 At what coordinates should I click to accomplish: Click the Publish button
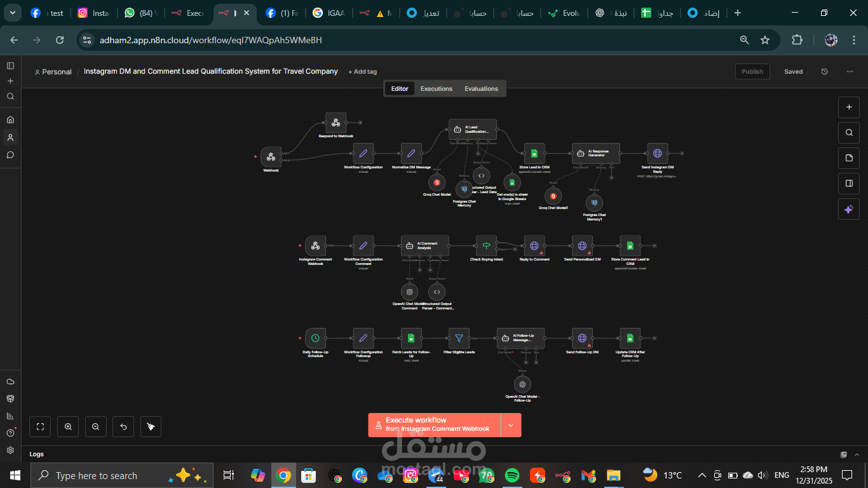[x=752, y=72]
